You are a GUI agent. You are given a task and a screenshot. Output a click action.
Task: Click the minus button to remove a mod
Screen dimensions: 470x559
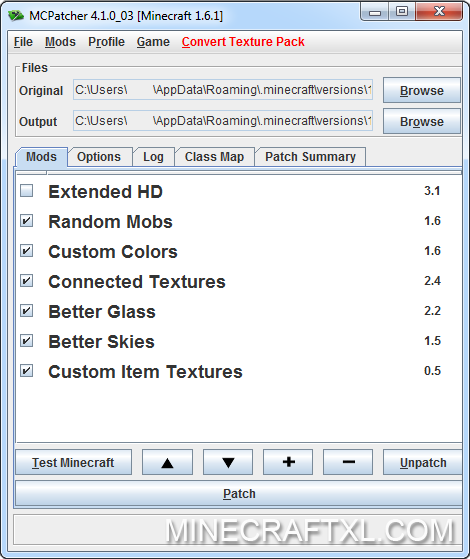(x=348, y=462)
